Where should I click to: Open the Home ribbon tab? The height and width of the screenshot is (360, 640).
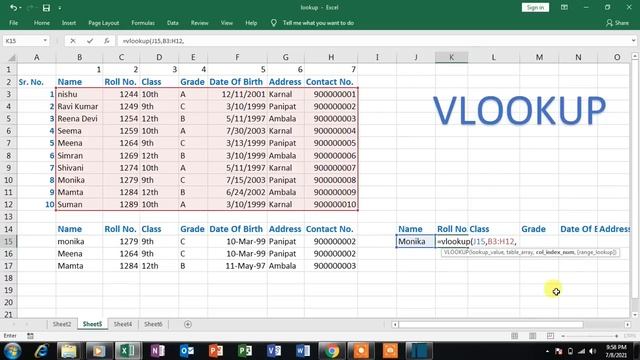tap(42, 23)
